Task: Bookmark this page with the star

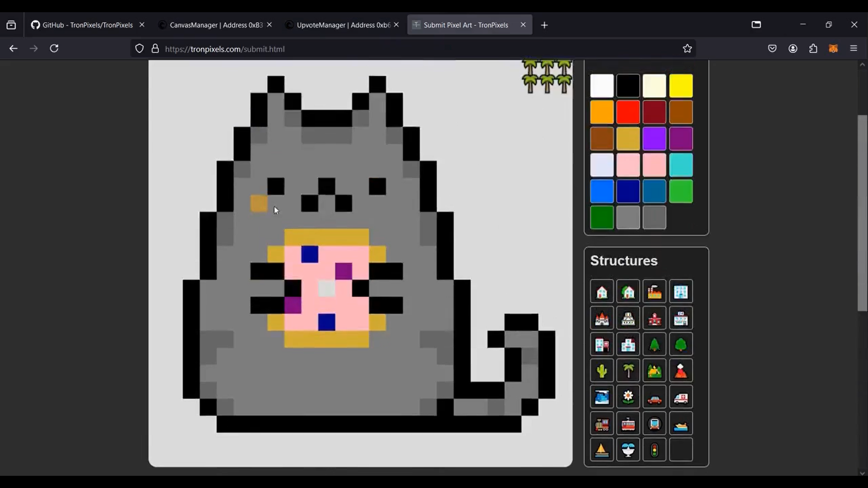Action: [687, 49]
